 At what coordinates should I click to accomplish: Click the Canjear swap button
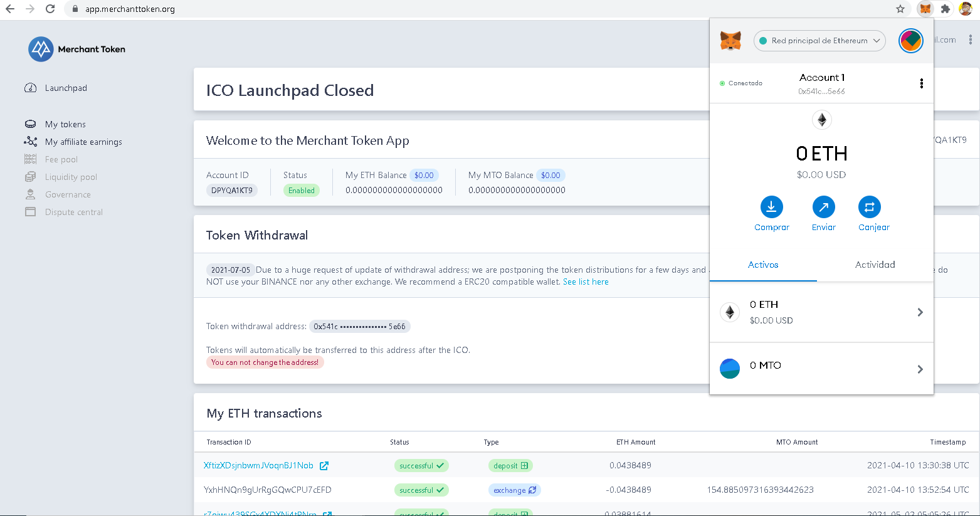(x=869, y=206)
